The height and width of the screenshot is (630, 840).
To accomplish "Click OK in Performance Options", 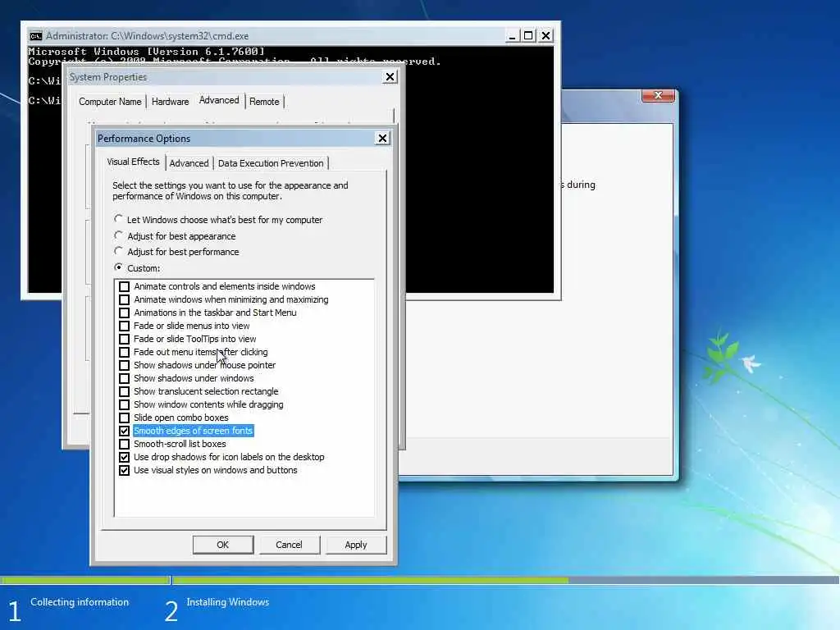I will (223, 545).
